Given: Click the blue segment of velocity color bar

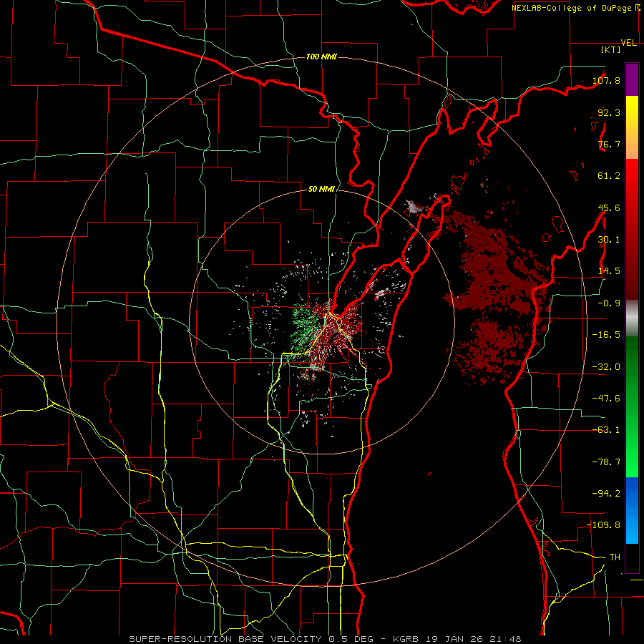Looking at the screenshot, I should (632, 510).
